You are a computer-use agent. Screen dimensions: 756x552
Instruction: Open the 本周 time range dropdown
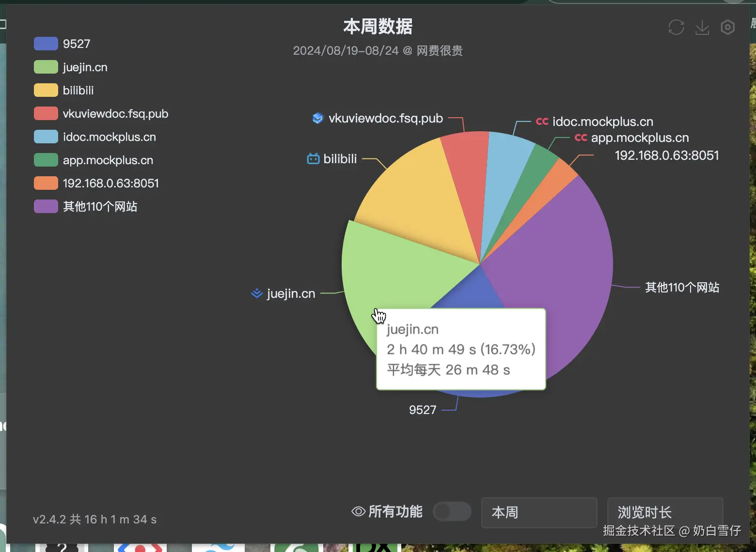(538, 512)
